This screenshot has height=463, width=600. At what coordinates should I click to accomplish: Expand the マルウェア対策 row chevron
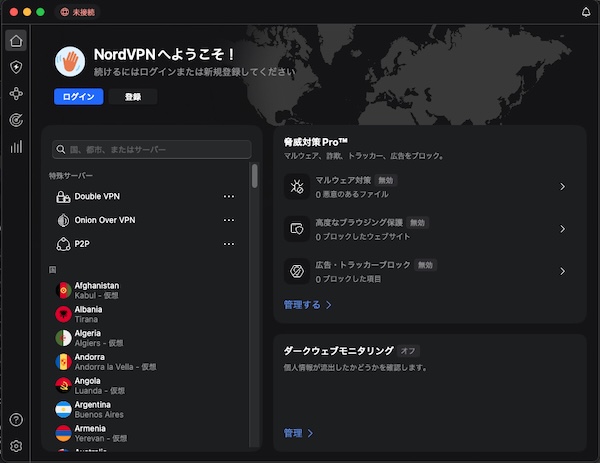562,187
